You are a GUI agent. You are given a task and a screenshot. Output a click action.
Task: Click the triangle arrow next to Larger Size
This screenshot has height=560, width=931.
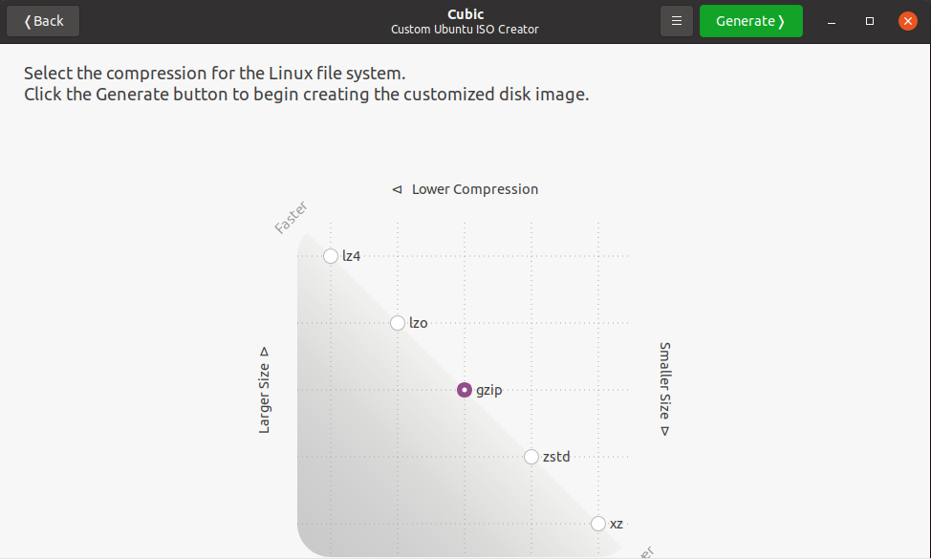click(x=265, y=352)
